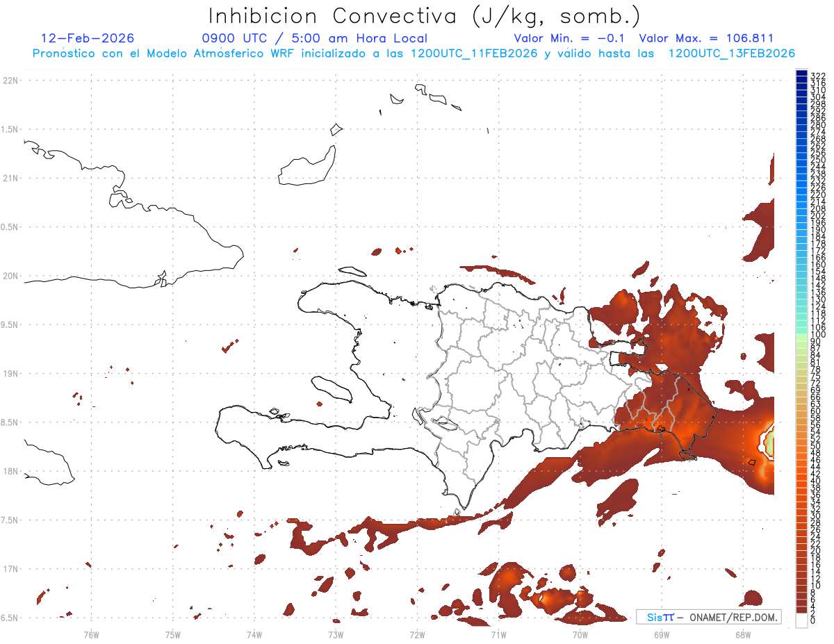Click the '322' value on the color scale
The image size is (834, 644).
(x=817, y=75)
